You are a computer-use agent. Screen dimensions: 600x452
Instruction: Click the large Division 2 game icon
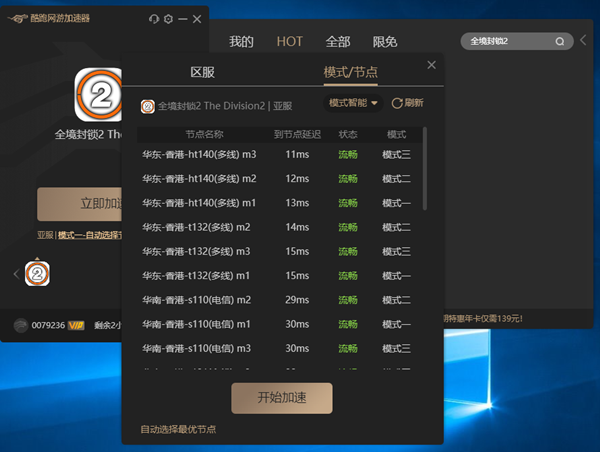(x=98, y=95)
